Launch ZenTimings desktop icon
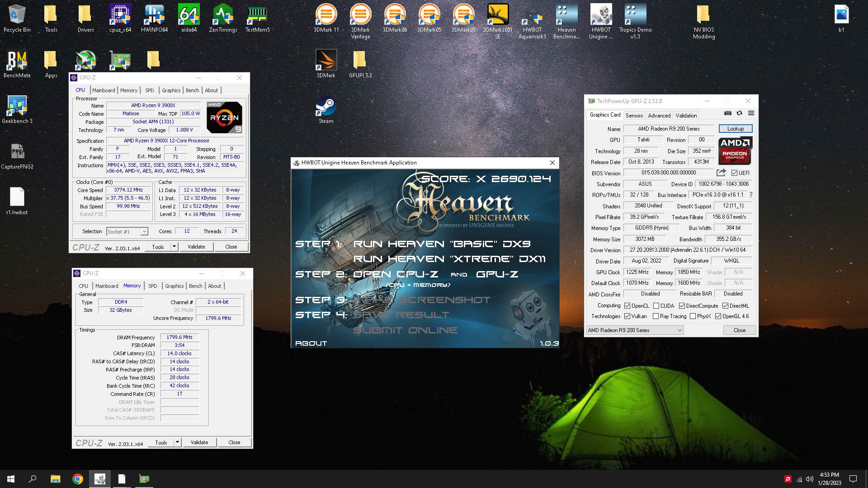The width and height of the screenshot is (868, 488). [x=223, y=18]
